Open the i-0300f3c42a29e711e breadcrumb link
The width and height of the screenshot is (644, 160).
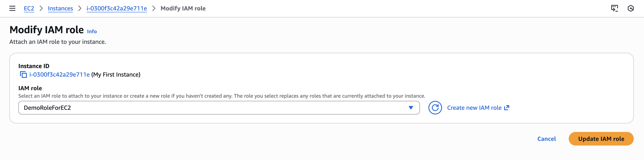tap(116, 9)
